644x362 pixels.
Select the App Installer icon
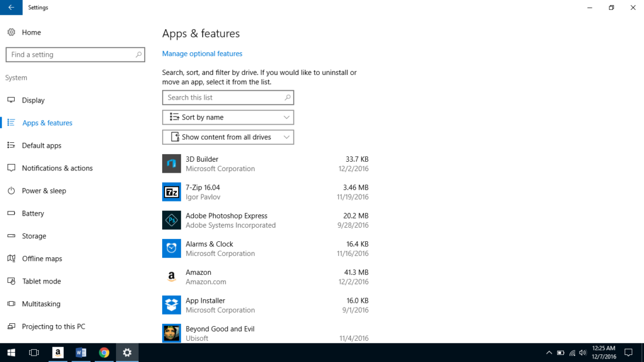click(x=172, y=305)
